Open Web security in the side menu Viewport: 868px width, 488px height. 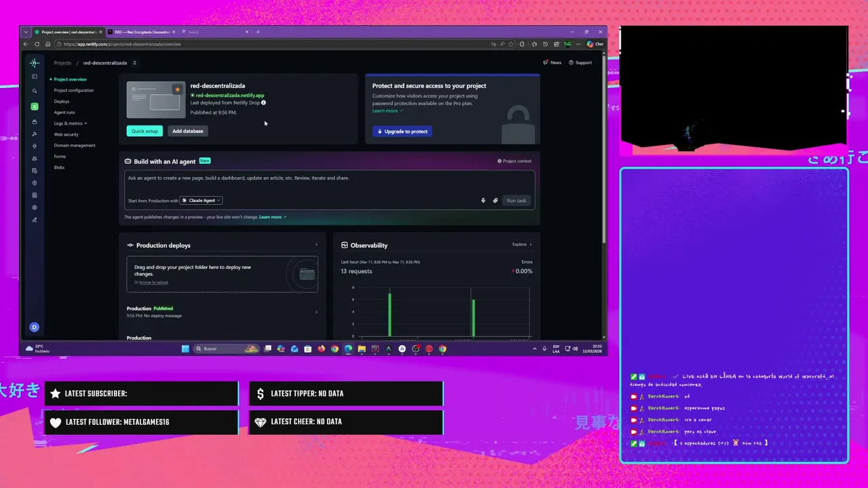66,134
